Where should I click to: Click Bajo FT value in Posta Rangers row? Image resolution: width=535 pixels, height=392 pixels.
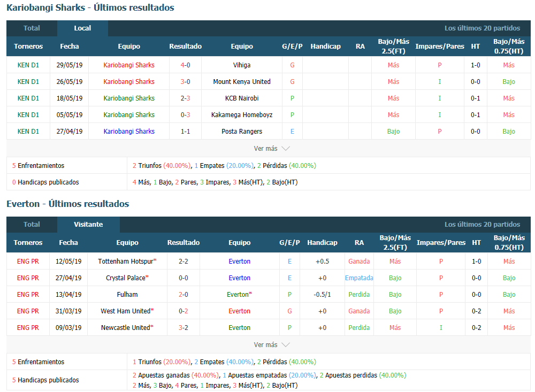pos(393,132)
